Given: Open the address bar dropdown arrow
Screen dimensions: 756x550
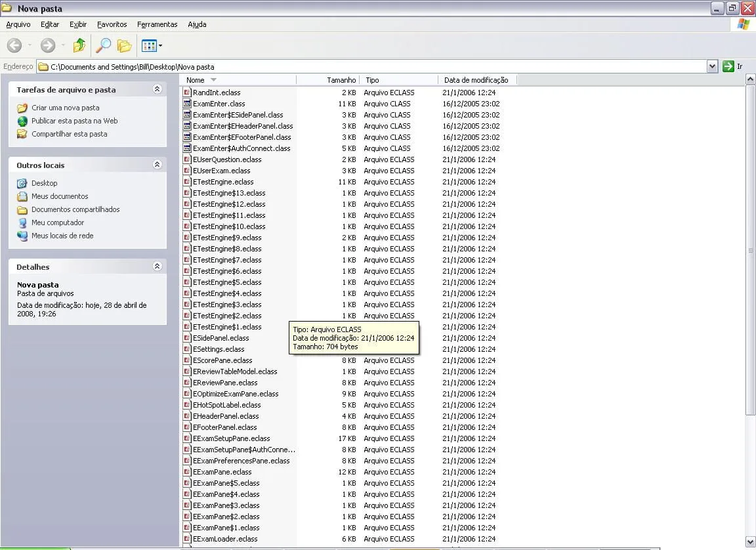Looking at the screenshot, I should coord(712,66).
